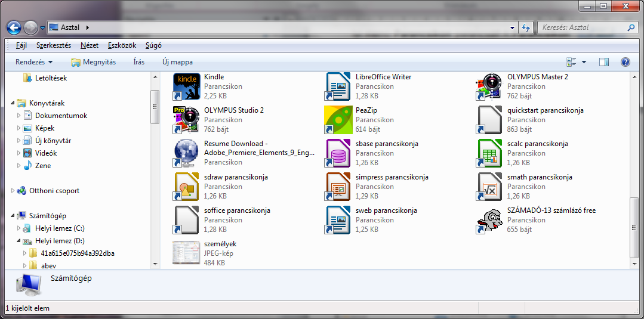Click navigation pane scroll up arrow

(x=155, y=77)
